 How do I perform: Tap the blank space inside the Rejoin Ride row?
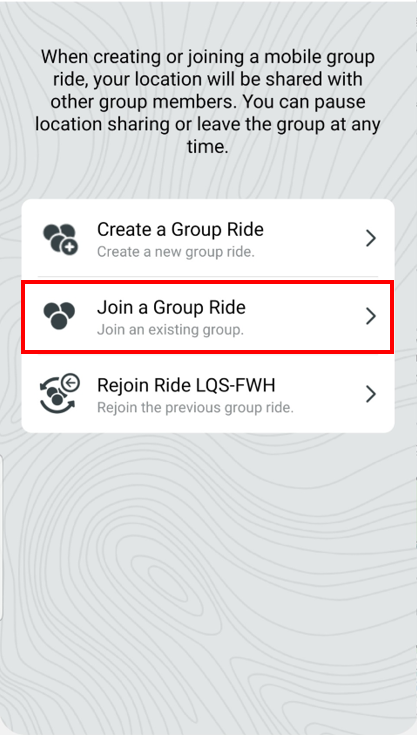[328, 394]
